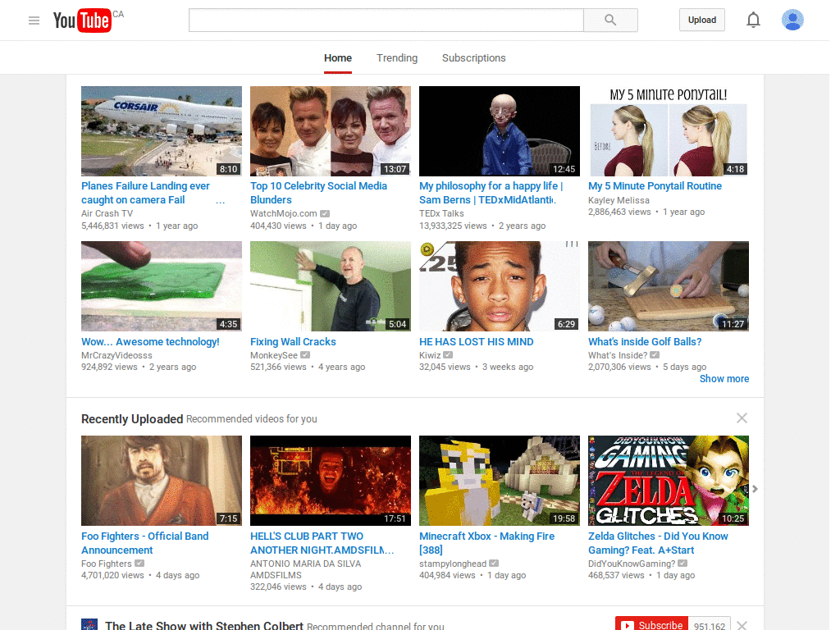Open HELL'S CLUB PART TWO title

322,543
